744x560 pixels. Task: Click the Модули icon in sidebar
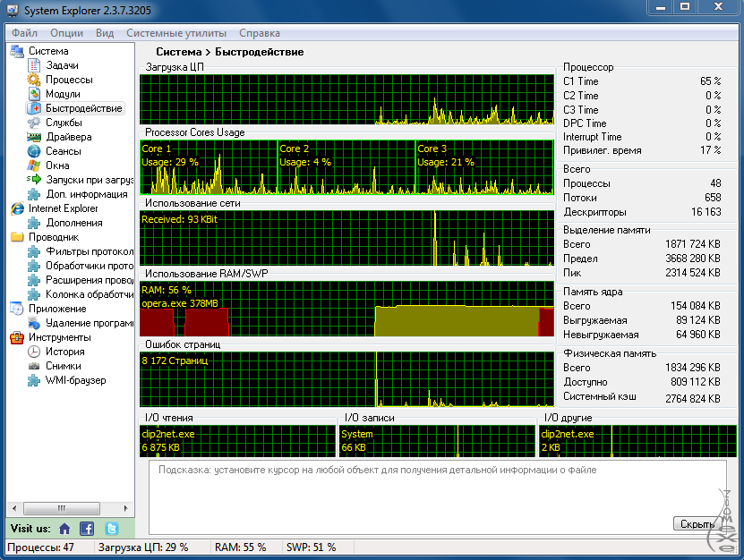tap(34, 94)
